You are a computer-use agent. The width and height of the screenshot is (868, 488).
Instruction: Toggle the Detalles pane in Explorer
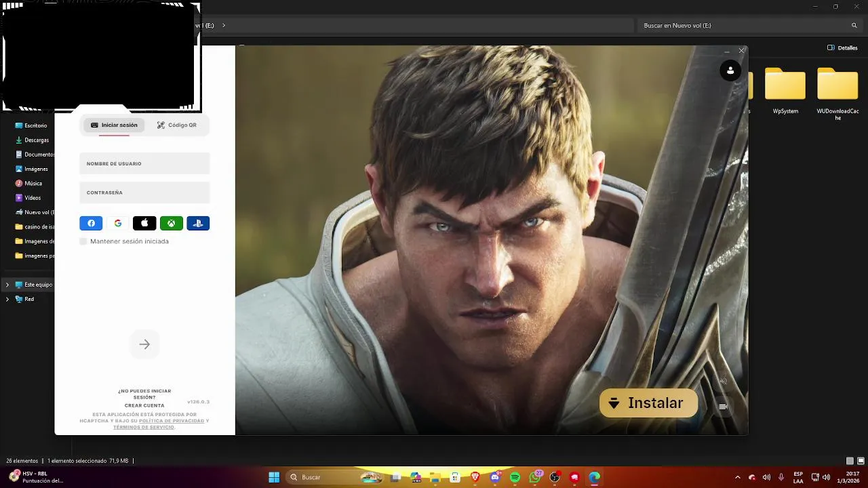[843, 48]
